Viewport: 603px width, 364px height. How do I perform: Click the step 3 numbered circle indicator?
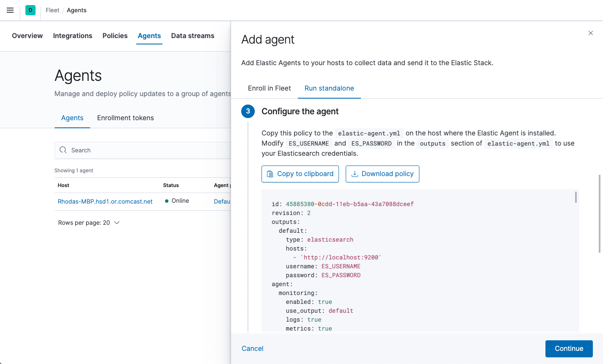point(248,111)
